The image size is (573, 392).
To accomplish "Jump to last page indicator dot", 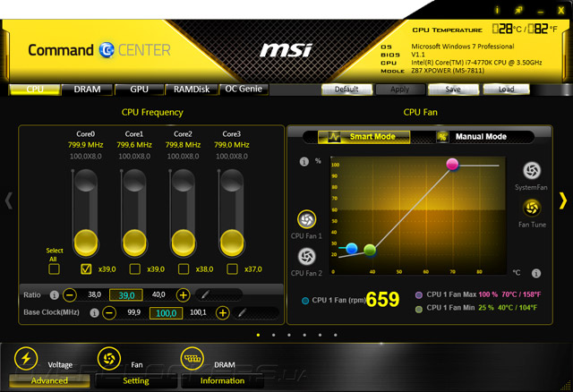I will [336, 335].
